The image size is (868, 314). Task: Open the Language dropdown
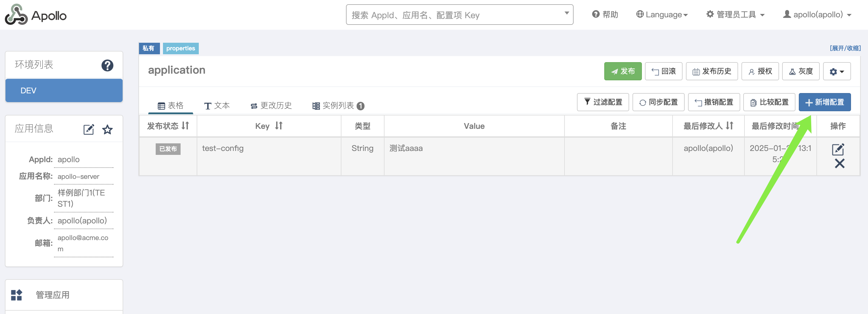tap(662, 15)
